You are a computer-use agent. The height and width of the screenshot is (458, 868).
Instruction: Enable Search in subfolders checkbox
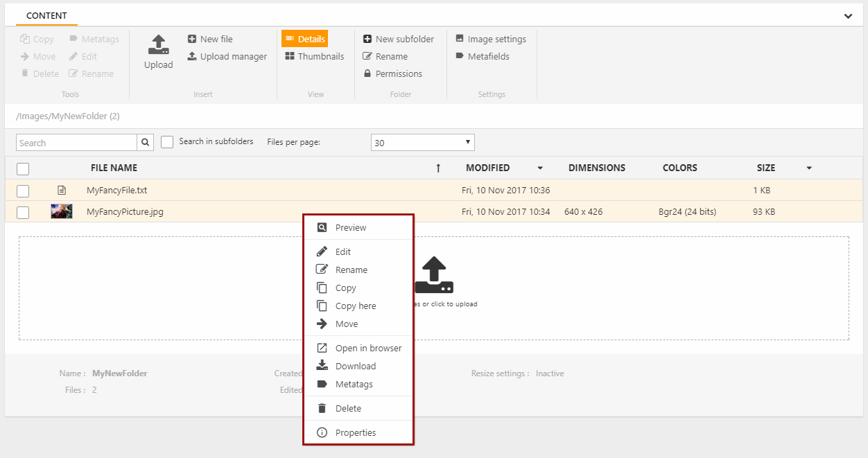[167, 142]
